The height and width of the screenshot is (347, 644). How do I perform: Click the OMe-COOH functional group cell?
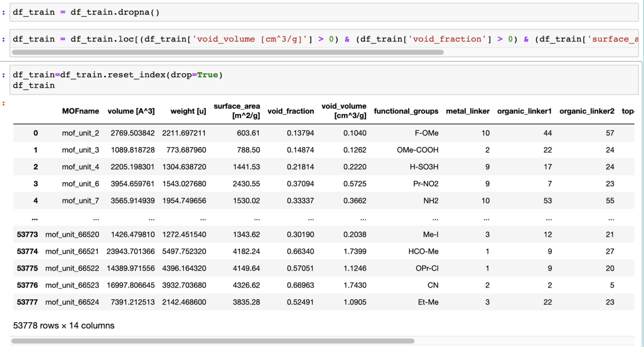[x=418, y=150]
